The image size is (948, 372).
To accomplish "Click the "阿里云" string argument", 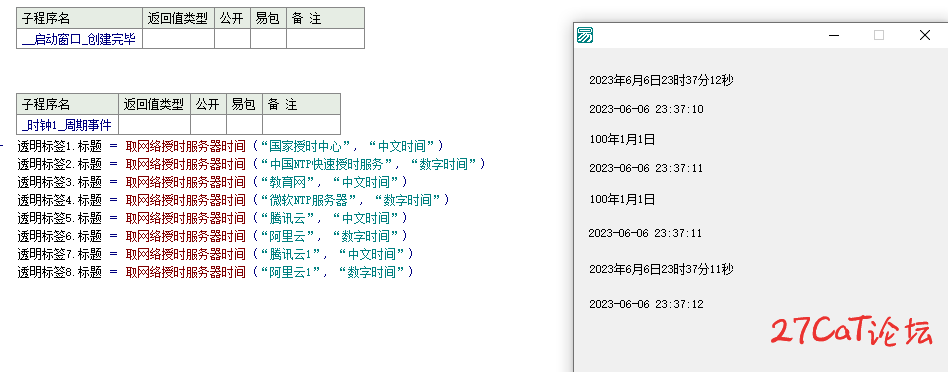I will (289, 236).
